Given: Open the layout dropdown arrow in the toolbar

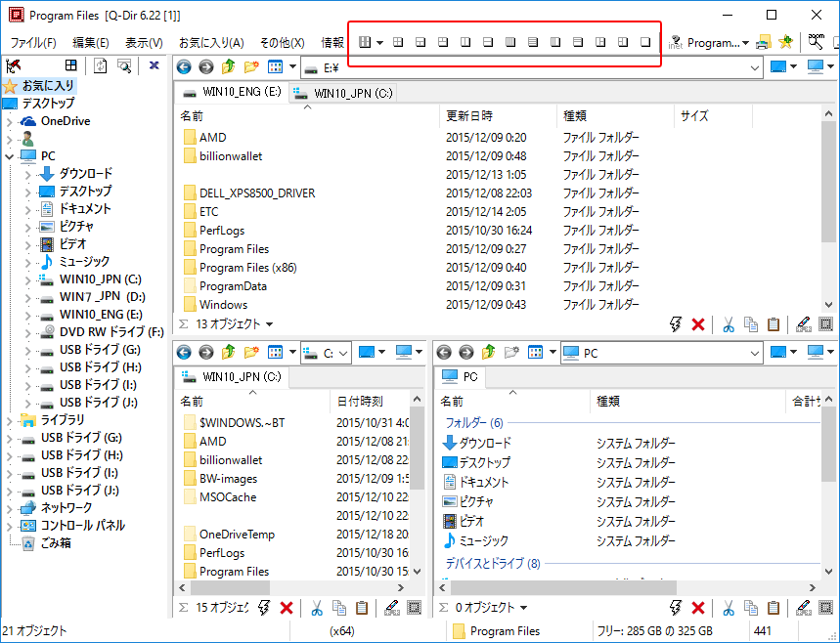Looking at the screenshot, I should coord(379,42).
